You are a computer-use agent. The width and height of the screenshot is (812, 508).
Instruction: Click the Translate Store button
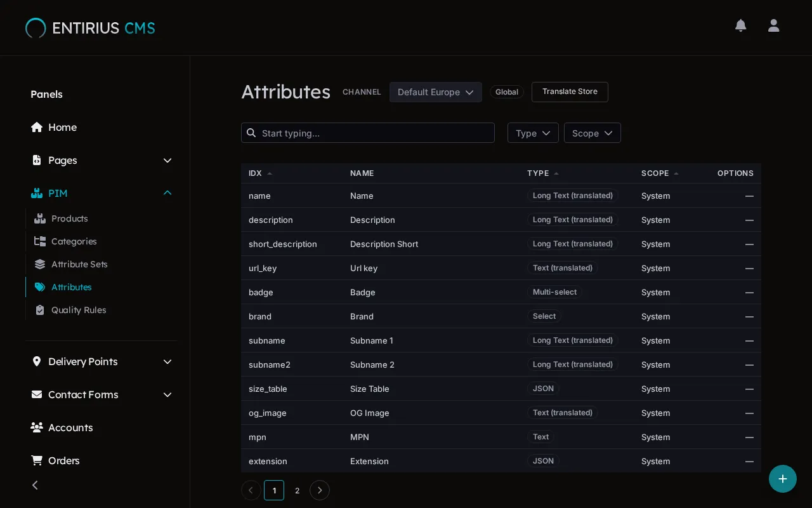[x=570, y=91]
